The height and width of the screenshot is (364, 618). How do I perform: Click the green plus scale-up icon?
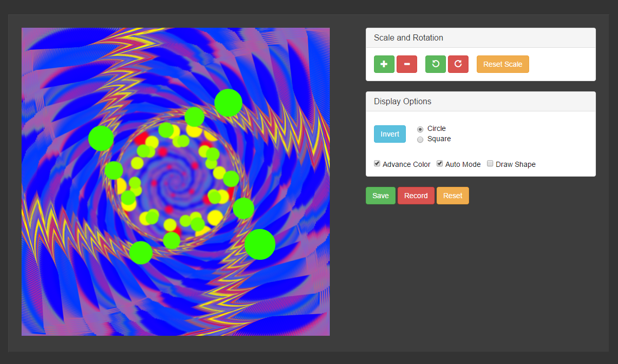pyautogui.click(x=384, y=64)
